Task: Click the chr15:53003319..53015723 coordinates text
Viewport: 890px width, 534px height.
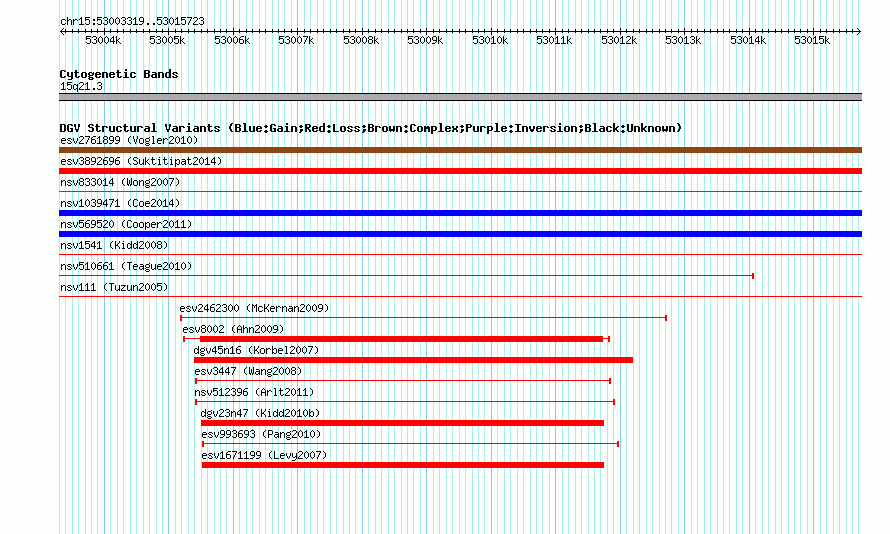Action: coord(132,21)
